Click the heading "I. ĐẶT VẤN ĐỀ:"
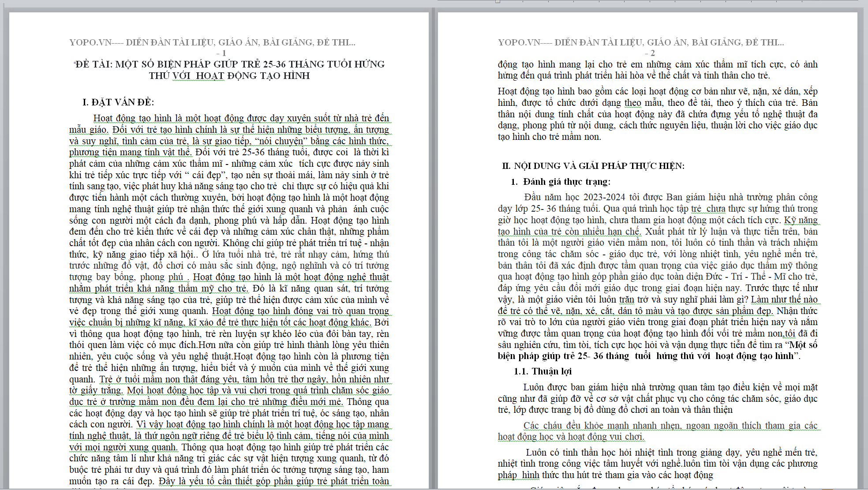868x490 pixels. pyautogui.click(x=118, y=102)
